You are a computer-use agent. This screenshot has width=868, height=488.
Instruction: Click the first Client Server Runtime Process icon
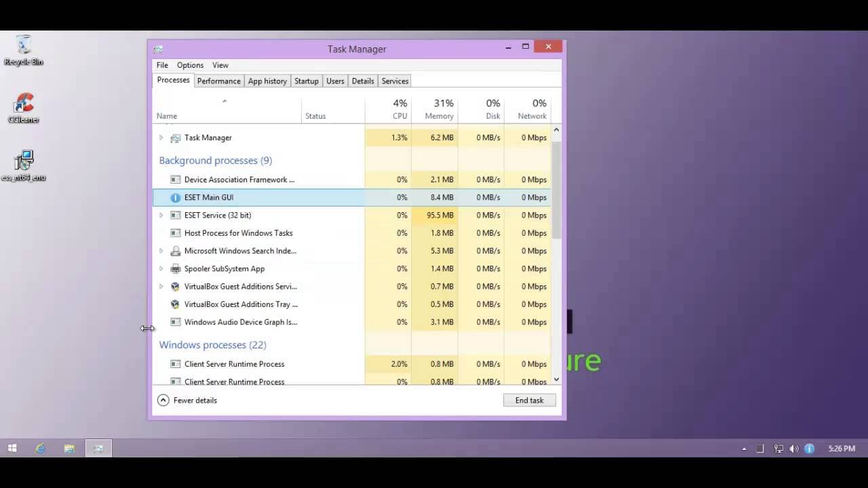coord(175,364)
